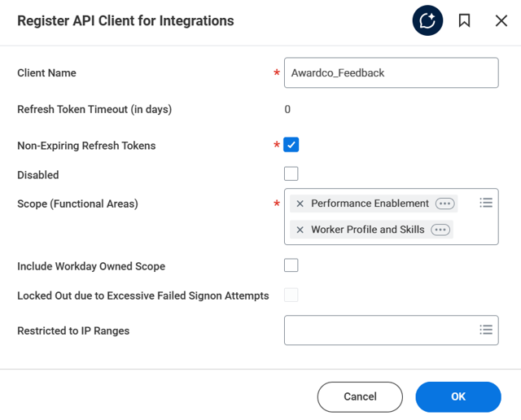Check the Disabled checkbox
The image size is (521, 420).
(x=291, y=173)
